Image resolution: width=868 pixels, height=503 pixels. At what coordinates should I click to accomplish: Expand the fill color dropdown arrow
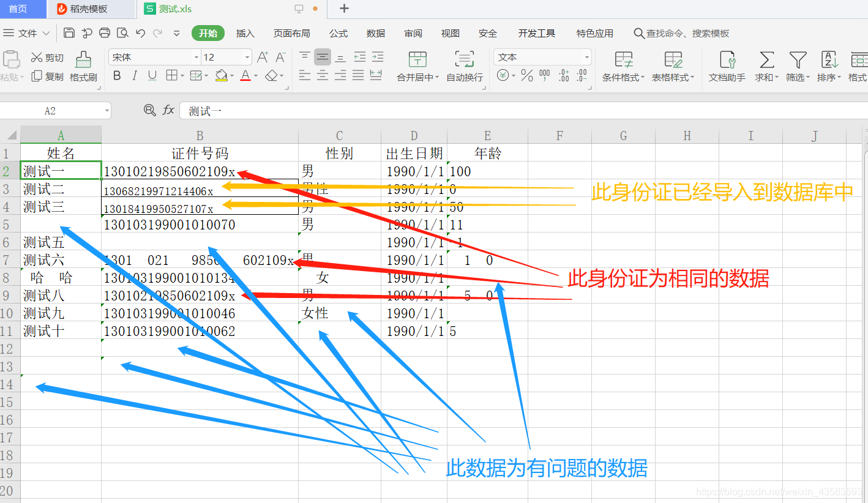[x=233, y=76]
